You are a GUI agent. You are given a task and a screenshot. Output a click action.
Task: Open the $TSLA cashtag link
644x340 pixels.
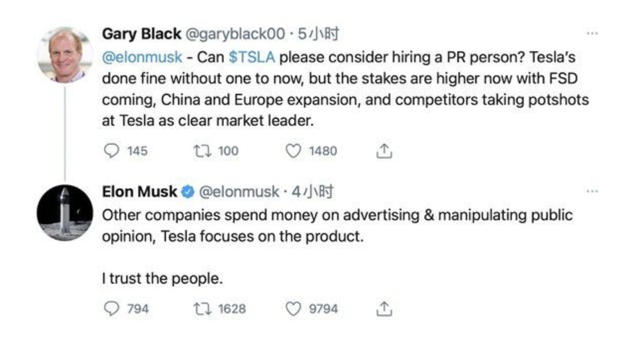point(252,57)
